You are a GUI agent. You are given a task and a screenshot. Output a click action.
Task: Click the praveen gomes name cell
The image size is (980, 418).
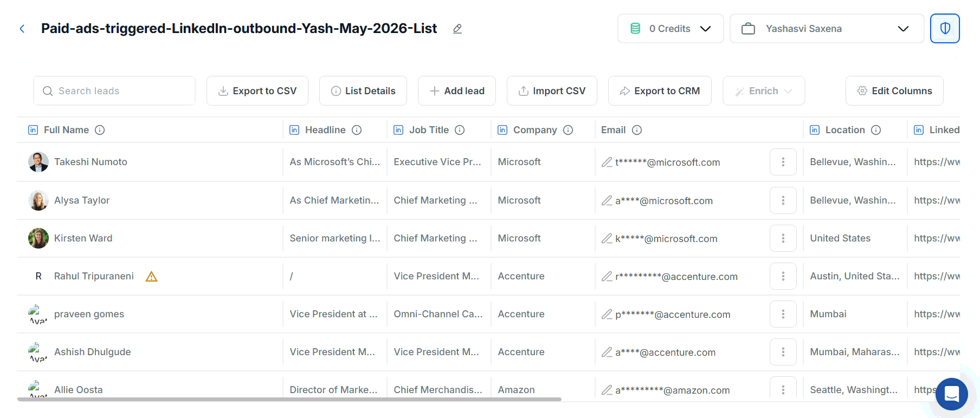pyautogui.click(x=89, y=314)
